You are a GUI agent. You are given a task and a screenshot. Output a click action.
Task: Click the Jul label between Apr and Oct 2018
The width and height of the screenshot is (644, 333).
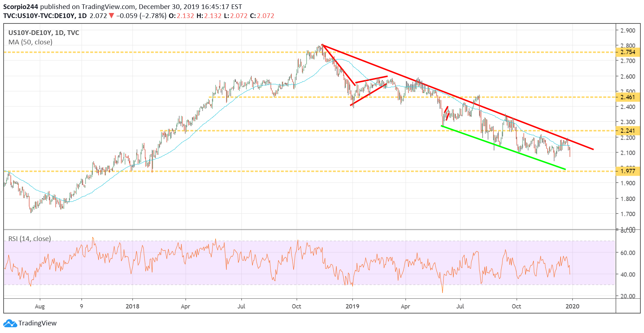241,307
